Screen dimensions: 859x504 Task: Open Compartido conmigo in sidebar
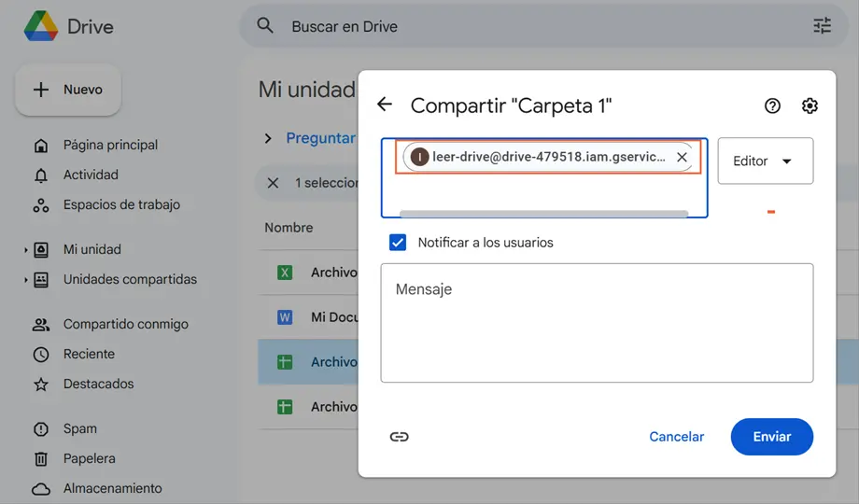125,324
